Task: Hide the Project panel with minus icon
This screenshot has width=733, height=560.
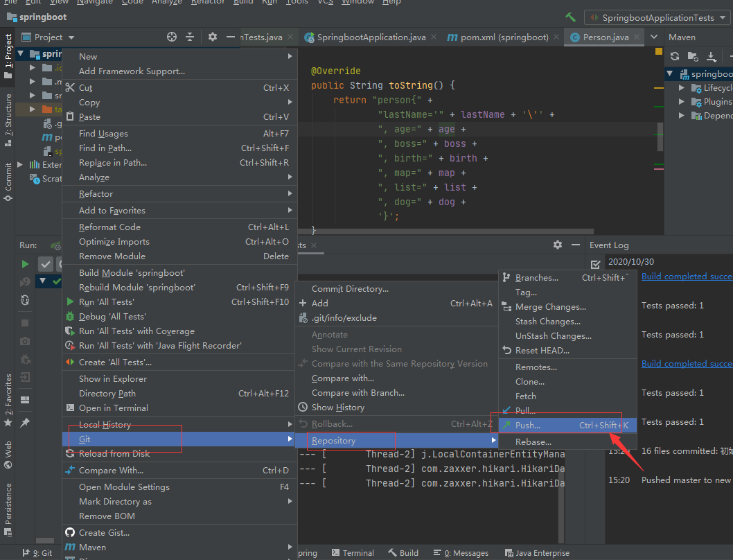Action: 231,37
